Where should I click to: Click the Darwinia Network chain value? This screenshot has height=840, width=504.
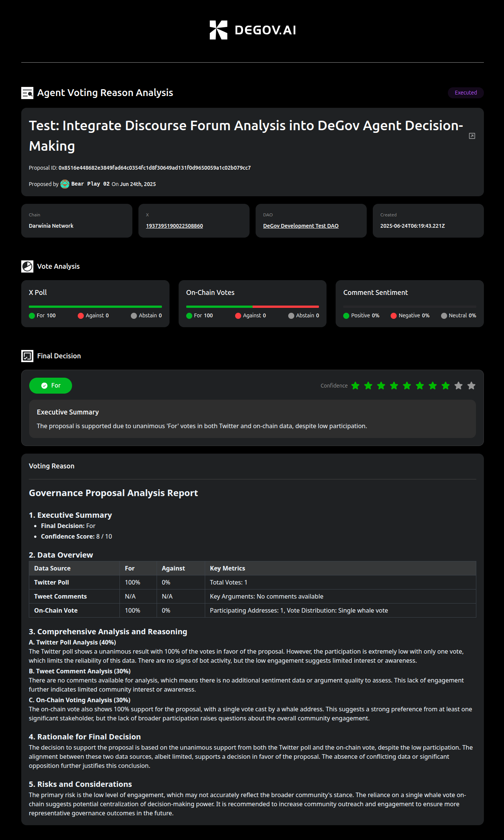click(x=51, y=226)
